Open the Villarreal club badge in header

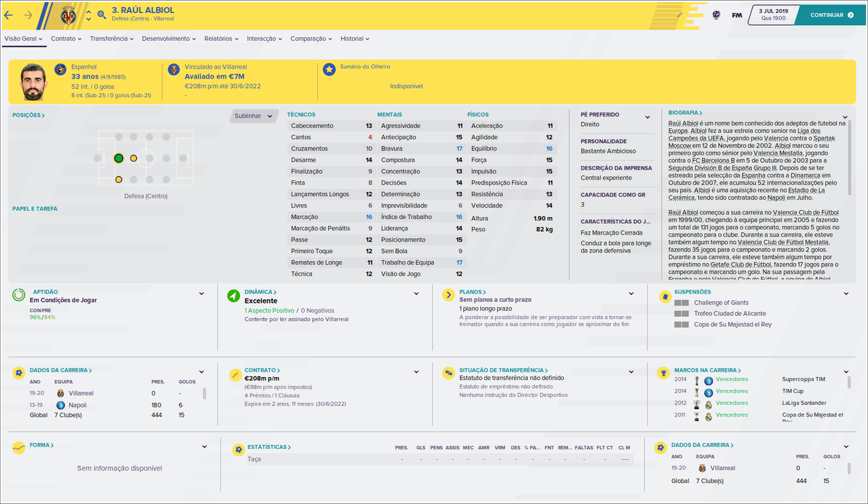click(x=68, y=15)
